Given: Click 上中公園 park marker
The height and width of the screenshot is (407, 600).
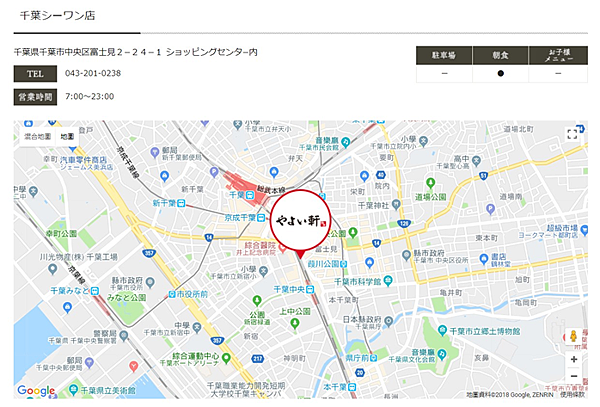Looking at the screenshot, I should 294,323.
